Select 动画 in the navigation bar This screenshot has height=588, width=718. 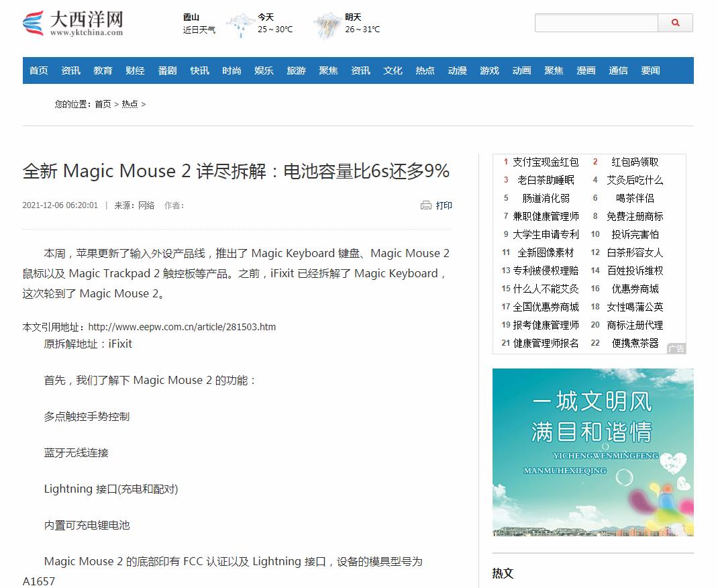pyautogui.click(x=521, y=70)
